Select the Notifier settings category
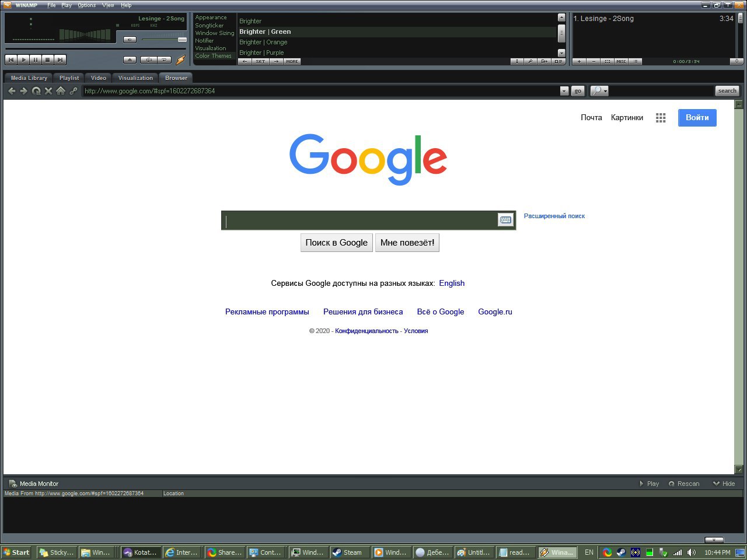 [x=204, y=41]
